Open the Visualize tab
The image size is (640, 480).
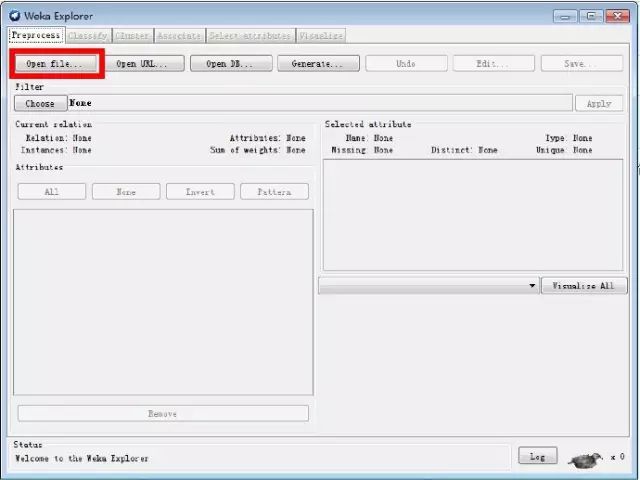[x=321, y=36]
